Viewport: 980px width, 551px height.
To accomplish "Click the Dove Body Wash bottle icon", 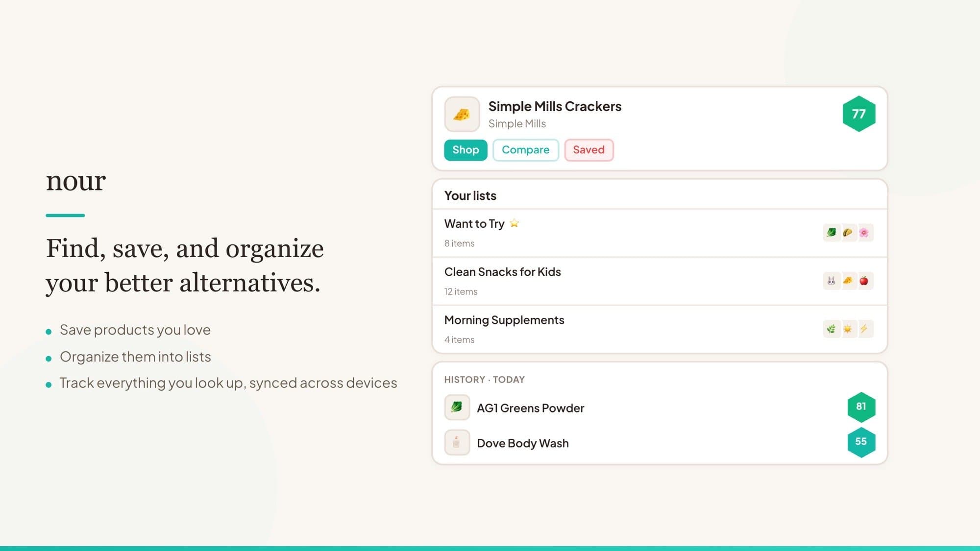I will 457,442.
